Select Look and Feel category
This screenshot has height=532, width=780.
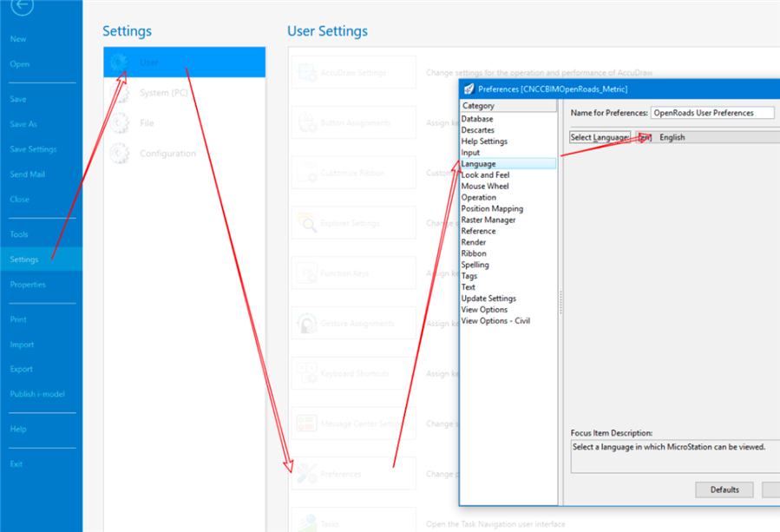coord(485,174)
